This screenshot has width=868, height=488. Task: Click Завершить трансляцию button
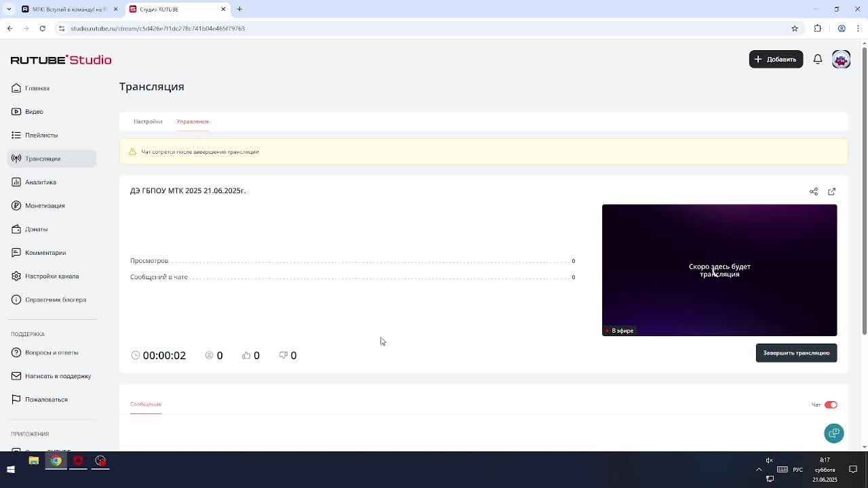click(796, 353)
